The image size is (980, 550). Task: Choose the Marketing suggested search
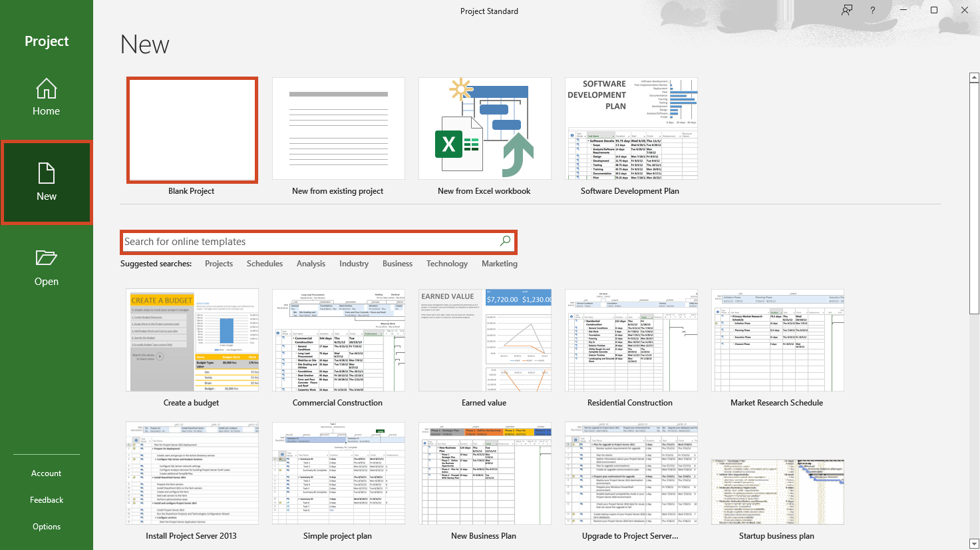pyautogui.click(x=499, y=264)
